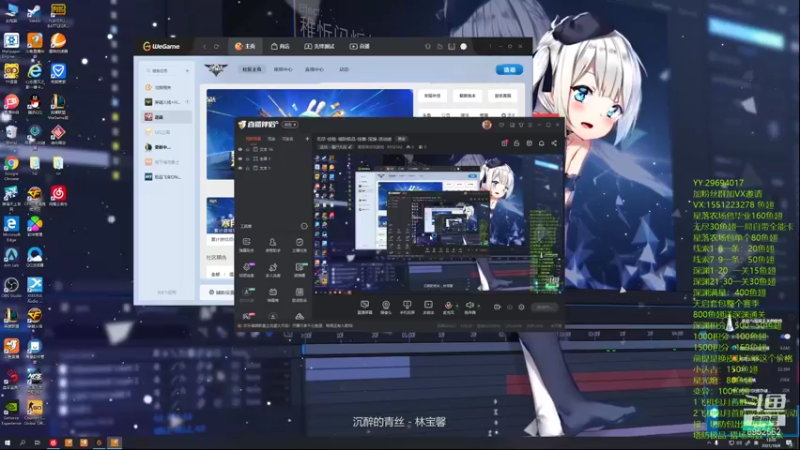
Task: Open streaming settings gear icon
Action: coord(521,307)
